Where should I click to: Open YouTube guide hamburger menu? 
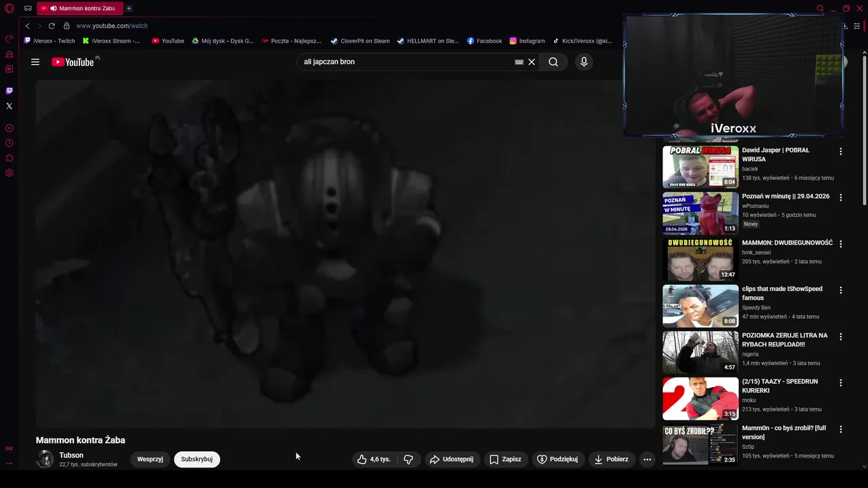click(35, 62)
